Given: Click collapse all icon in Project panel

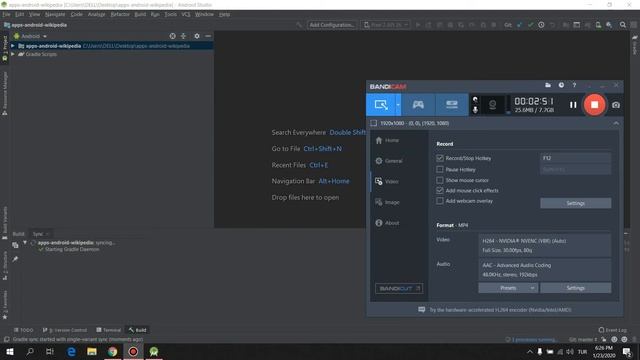Looking at the screenshot, I should click(x=183, y=36).
